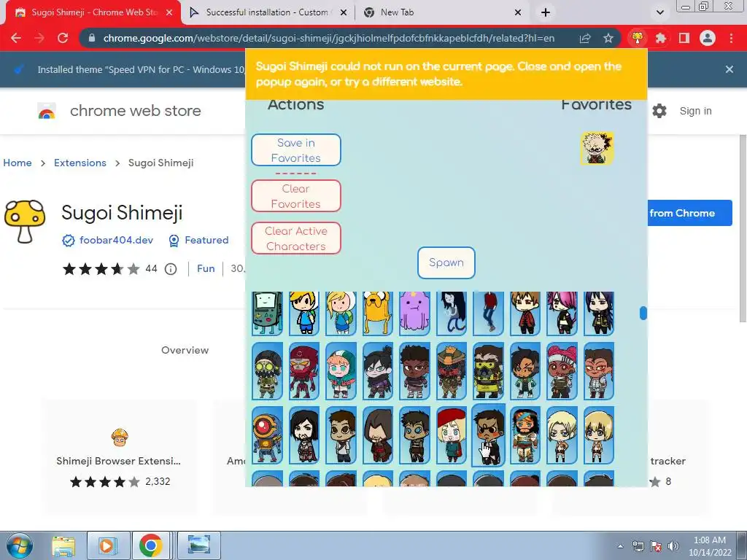Viewport: 747px width, 560px height.
Task: Go back to the previous page
Action: click(16, 38)
